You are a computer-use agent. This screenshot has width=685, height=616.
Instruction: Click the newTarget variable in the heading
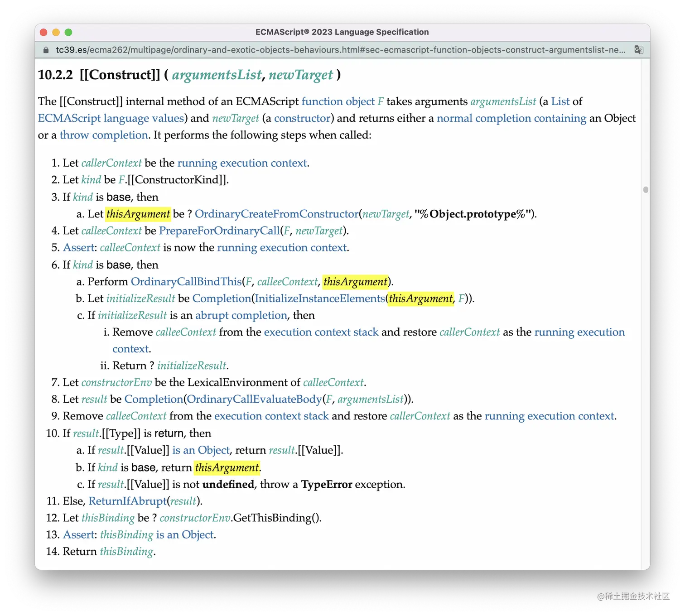point(301,75)
